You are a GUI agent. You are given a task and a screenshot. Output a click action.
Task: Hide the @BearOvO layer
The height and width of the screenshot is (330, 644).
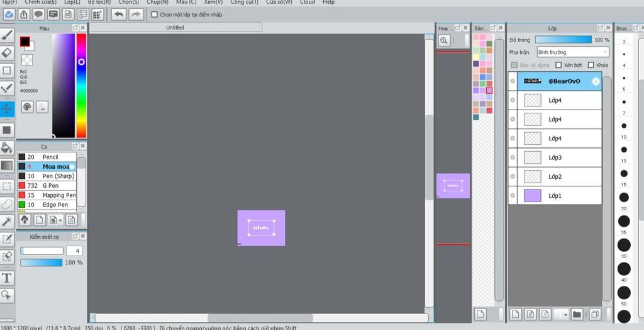512,81
